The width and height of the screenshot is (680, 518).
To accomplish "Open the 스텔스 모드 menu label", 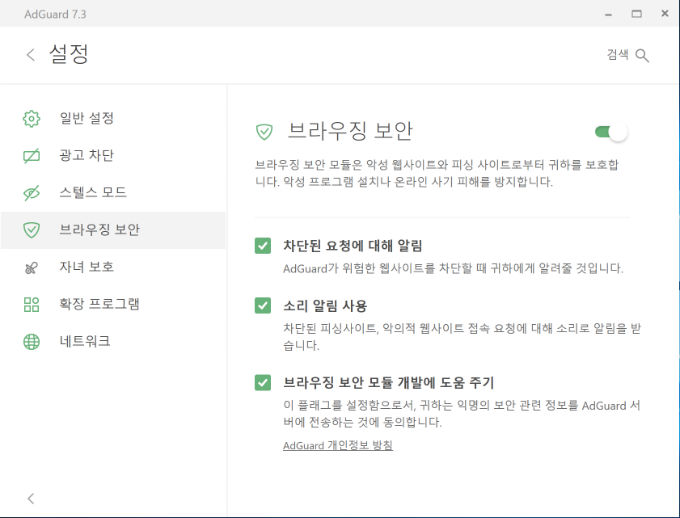I will point(93,192).
